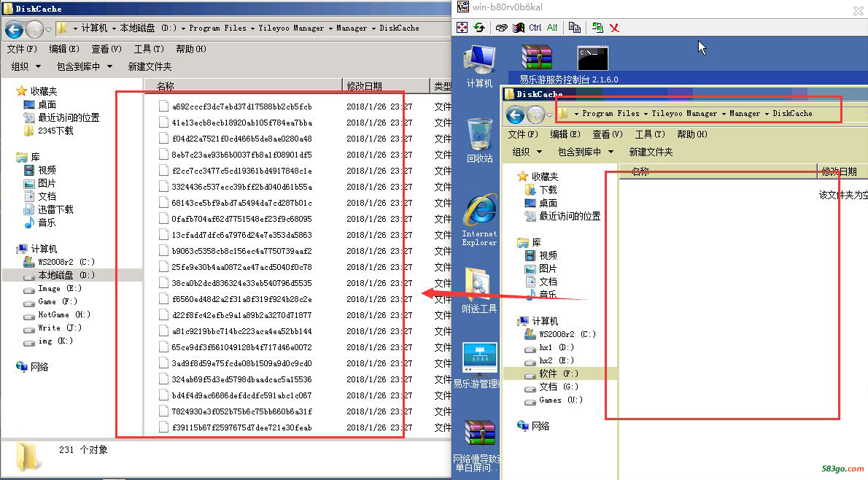The width and height of the screenshot is (868, 480).
Task: Open 查看(V) menu in remote Explorer window
Action: click(607, 134)
